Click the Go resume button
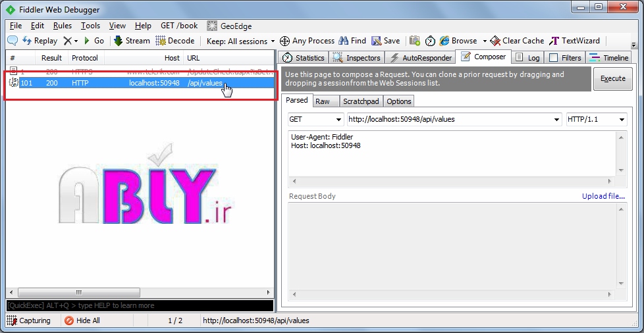This screenshot has height=333, width=644. (94, 41)
